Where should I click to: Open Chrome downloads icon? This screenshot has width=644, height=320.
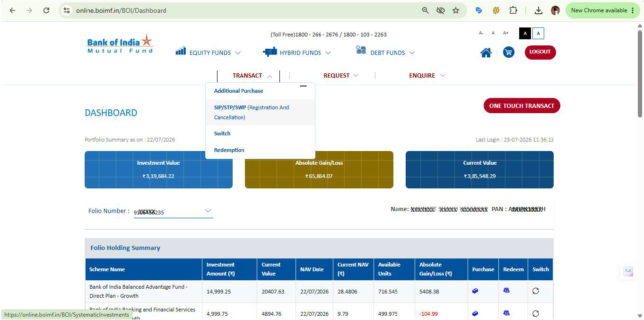(538, 10)
